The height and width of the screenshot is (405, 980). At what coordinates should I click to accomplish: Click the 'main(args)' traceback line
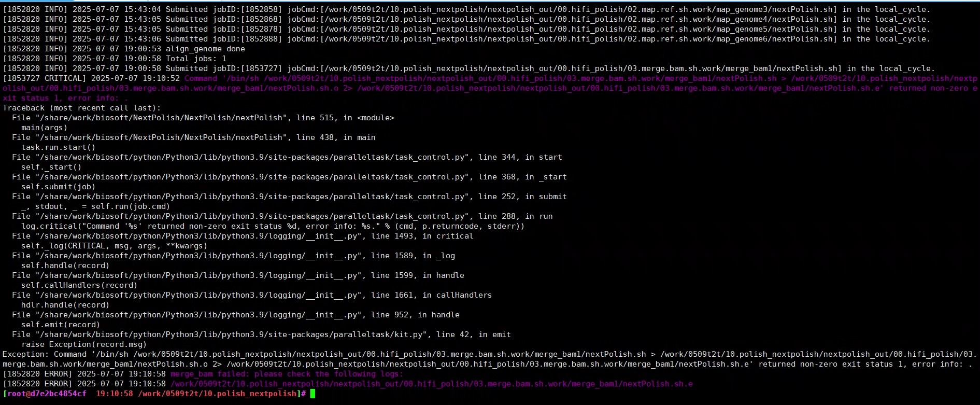pos(44,128)
